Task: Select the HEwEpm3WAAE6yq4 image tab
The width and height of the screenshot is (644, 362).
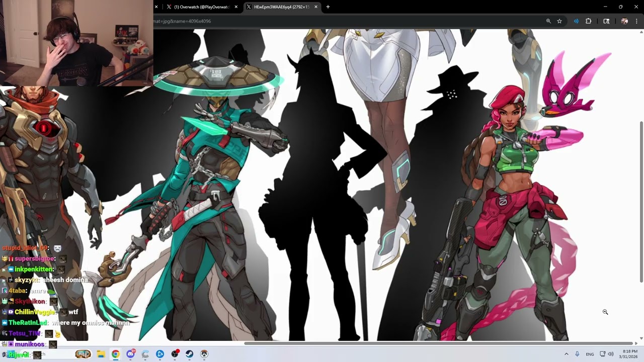Action: (x=282, y=7)
